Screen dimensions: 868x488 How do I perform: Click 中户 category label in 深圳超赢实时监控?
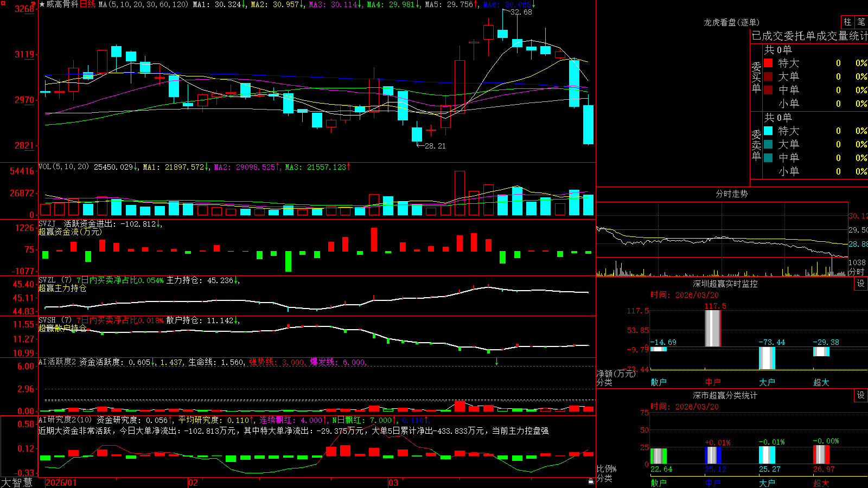coord(712,382)
